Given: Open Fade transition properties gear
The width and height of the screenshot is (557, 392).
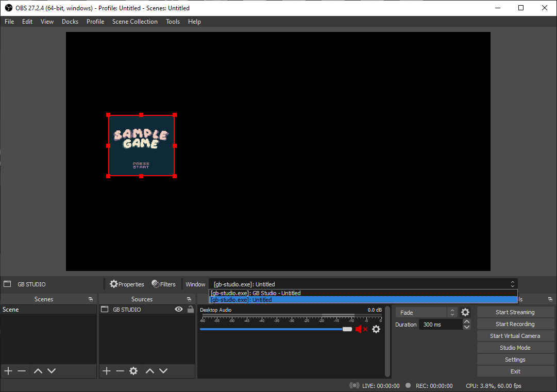Looking at the screenshot, I should point(465,312).
